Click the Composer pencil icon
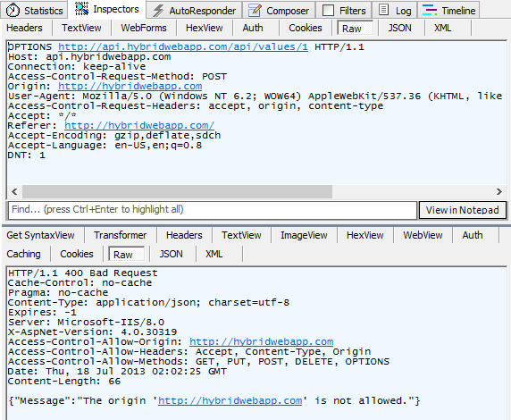This screenshot has width=511, height=420. 255,11
